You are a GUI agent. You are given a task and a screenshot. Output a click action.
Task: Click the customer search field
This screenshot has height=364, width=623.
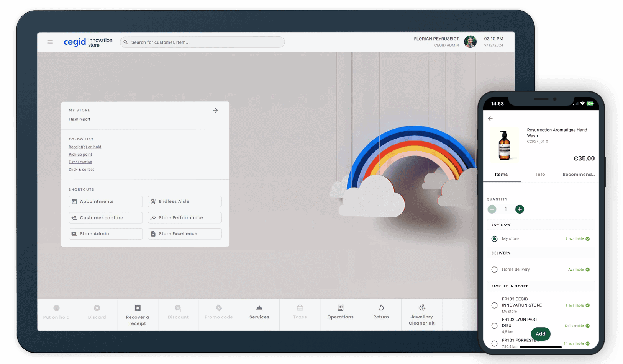[202, 42]
